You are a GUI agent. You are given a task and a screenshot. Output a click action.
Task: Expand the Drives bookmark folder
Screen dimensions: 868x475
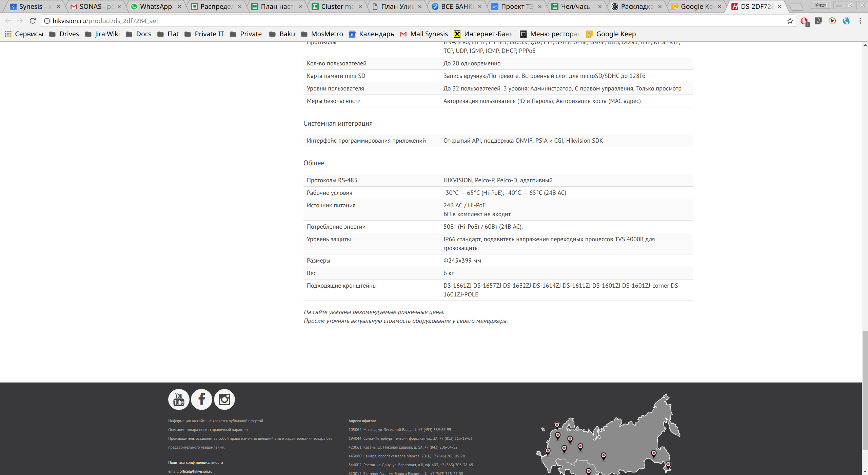[x=64, y=34]
